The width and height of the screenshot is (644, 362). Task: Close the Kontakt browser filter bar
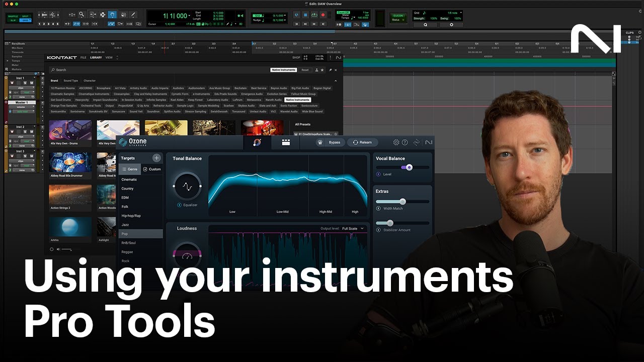(x=336, y=70)
